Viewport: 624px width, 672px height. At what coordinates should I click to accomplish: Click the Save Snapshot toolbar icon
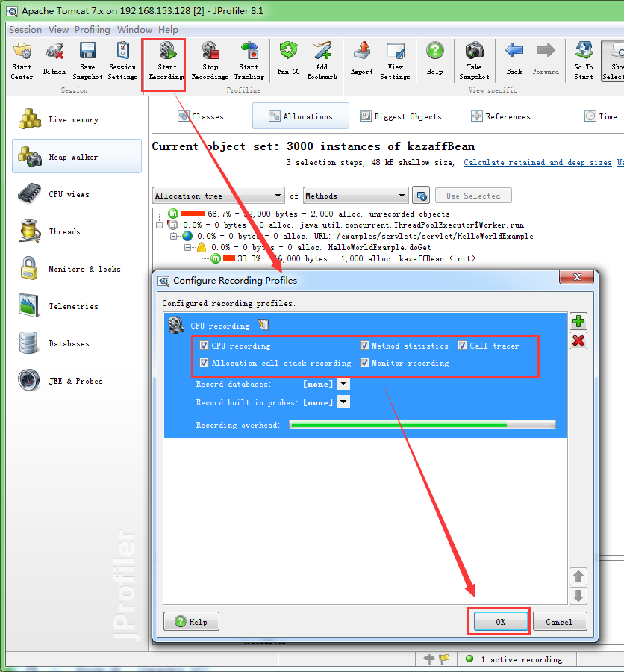click(x=87, y=61)
